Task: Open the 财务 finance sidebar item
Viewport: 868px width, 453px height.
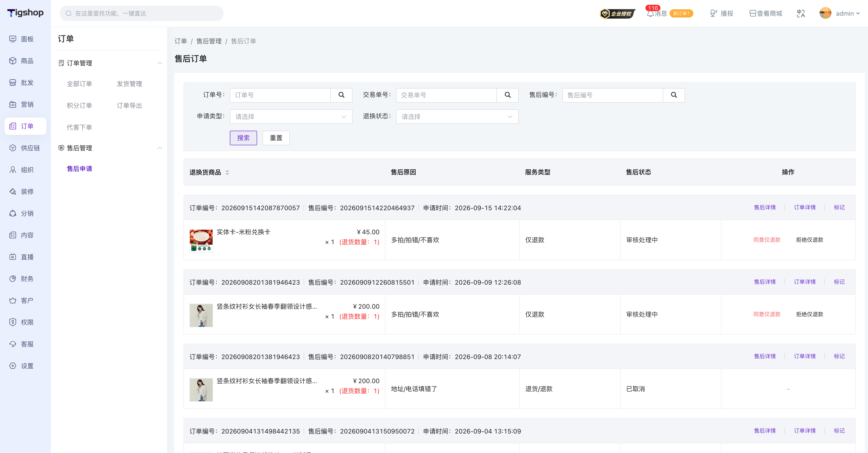Action: (x=25, y=279)
